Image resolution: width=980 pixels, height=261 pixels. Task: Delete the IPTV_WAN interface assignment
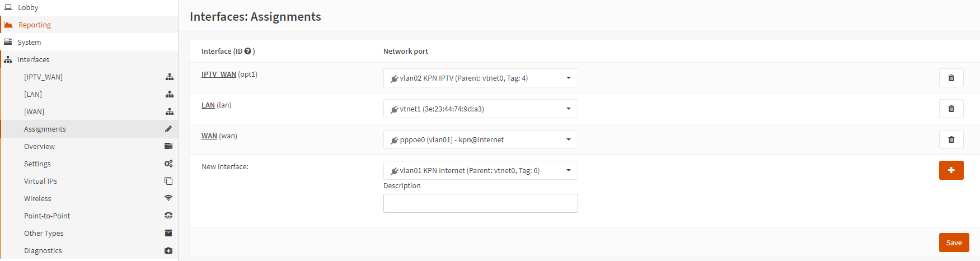tap(951, 78)
